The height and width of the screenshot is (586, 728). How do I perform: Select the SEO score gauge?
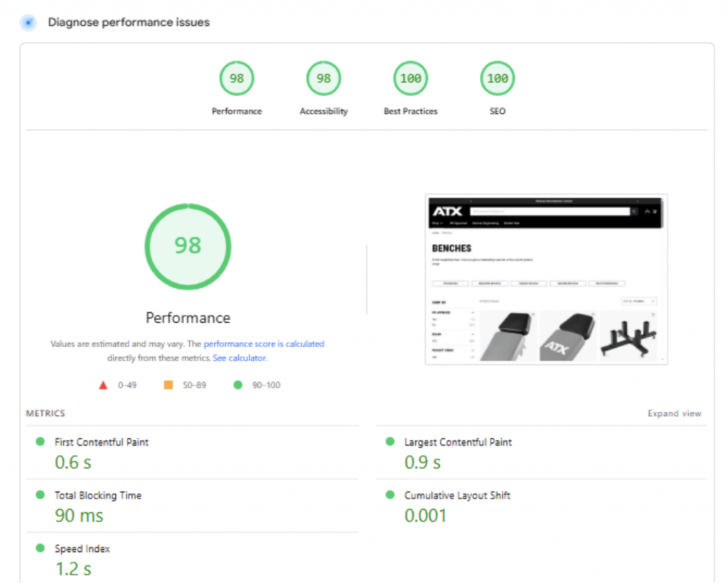[x=497, y=78]
